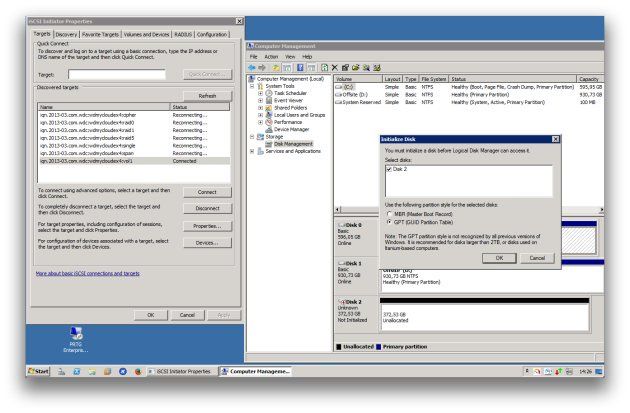
Task: Click the Server Manager taskbar quick-launch icon
Action: pos(61,372)
